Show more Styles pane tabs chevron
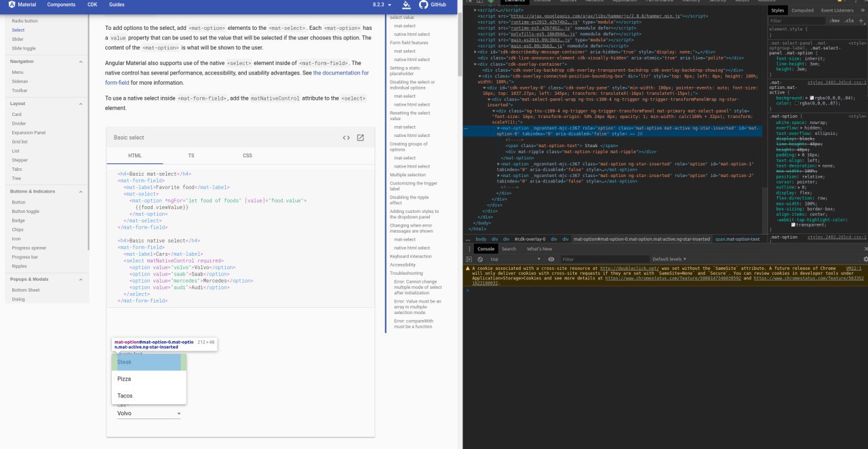 [862, 10]
